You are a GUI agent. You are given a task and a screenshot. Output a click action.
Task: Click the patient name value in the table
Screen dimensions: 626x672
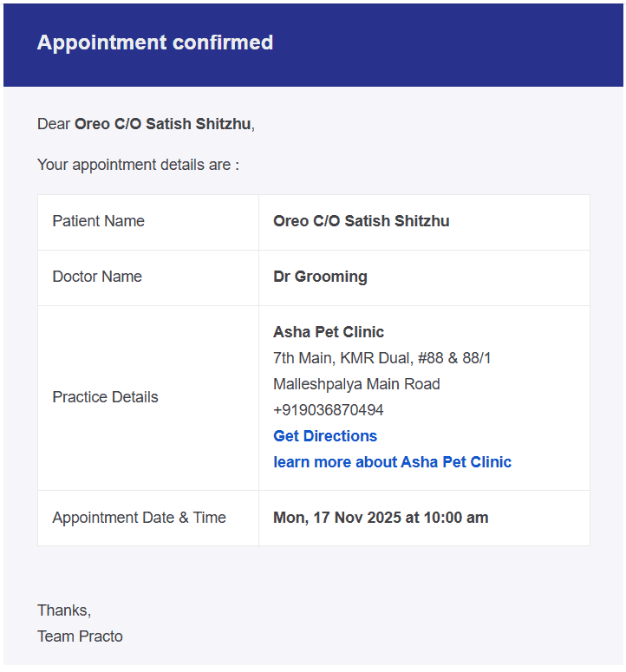tap(362, 221)
